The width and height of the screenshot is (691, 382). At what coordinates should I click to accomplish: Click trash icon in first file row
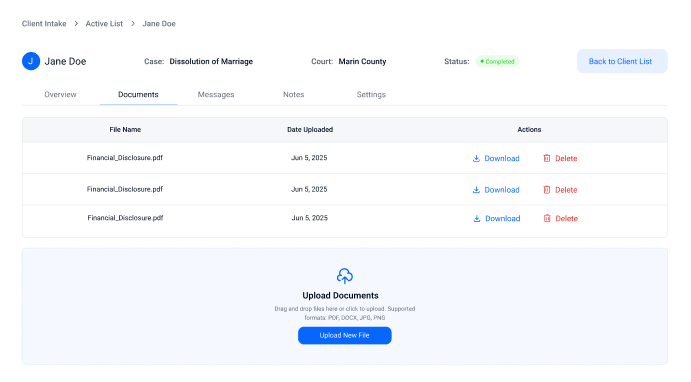coord(547,158)
